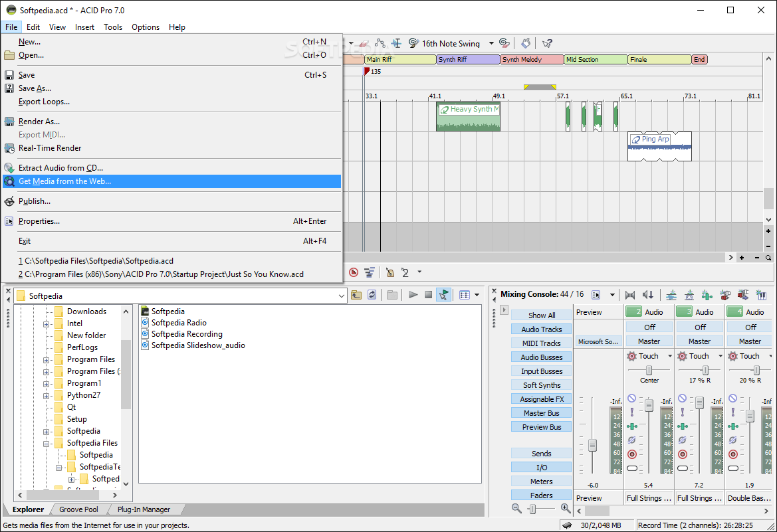The image size is (777, 532).
Task: Click channel 3 Off input button
Action: click(x=700, y=327)
